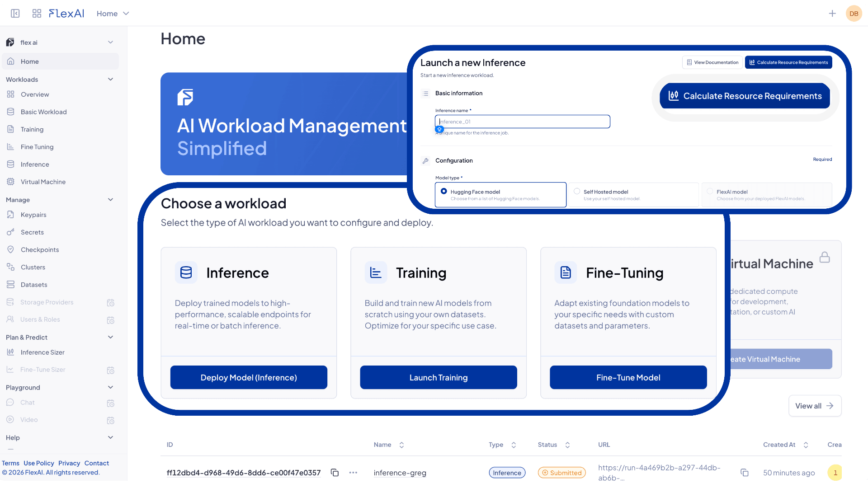The width and height of the screenshot is (868, 488).
Task: Click the FlexAI logo
Action: [66, 14]
